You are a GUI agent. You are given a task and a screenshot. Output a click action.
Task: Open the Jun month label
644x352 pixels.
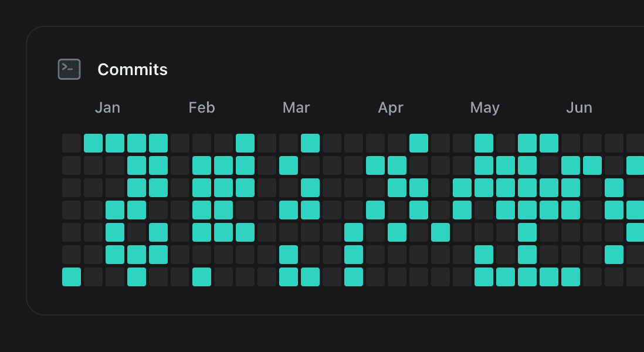(x=579, y=107)
